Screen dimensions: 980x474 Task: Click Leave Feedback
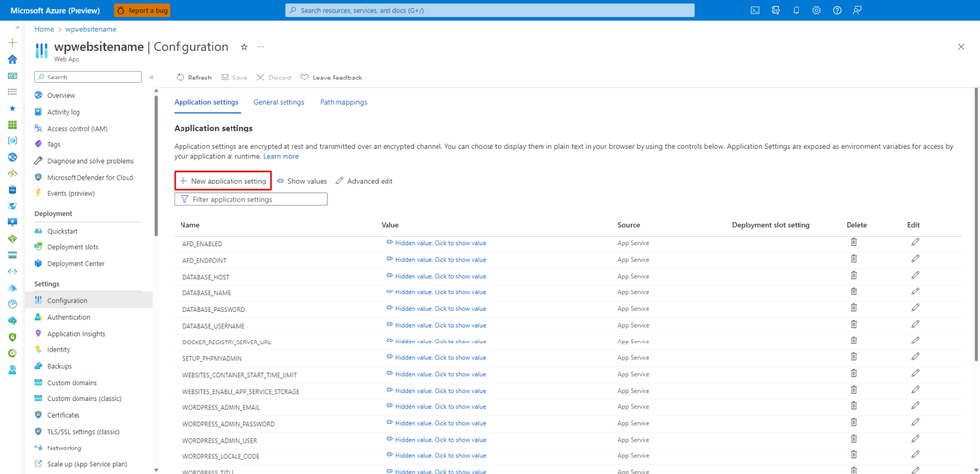(x=332, y=78)
